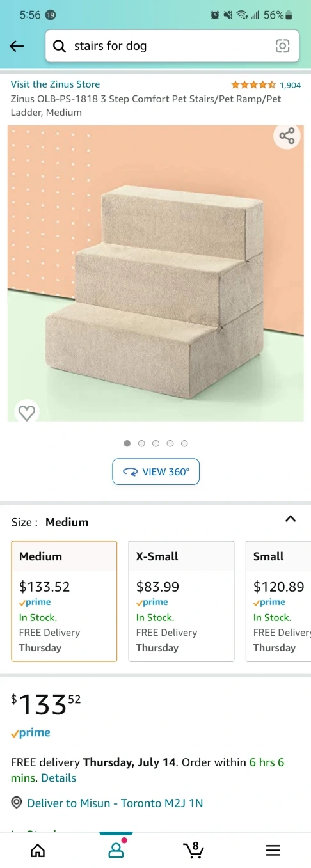The image size is (311, 868).
Task: Open the shopping cart icon
Action: coord(193,849)
